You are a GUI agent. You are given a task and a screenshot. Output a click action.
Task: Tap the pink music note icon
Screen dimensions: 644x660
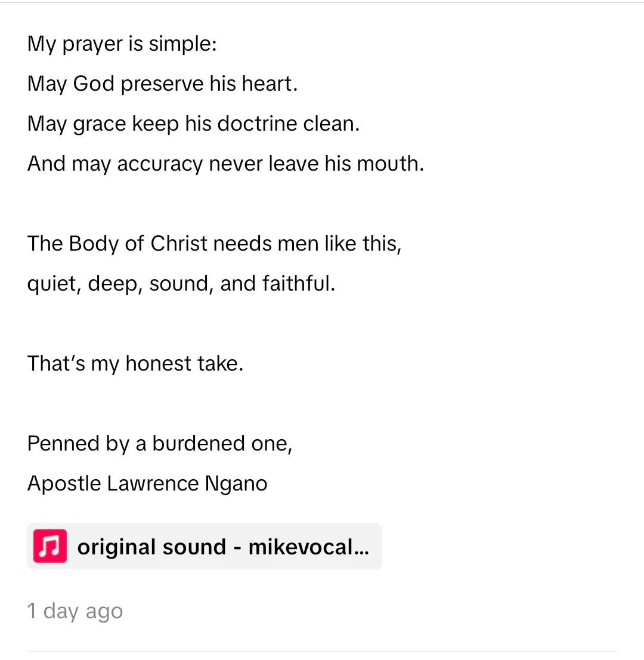(x=50, y=547)
